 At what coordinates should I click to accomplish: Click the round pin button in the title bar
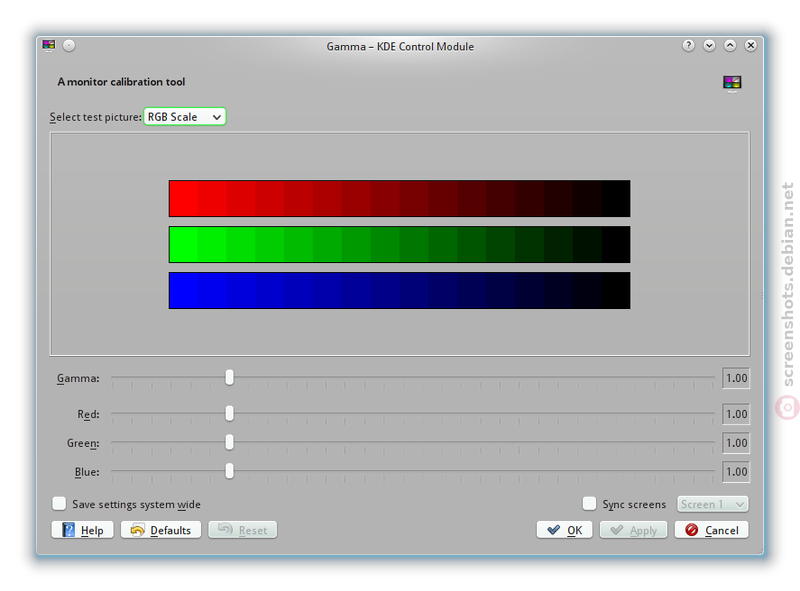coord(69,46)
